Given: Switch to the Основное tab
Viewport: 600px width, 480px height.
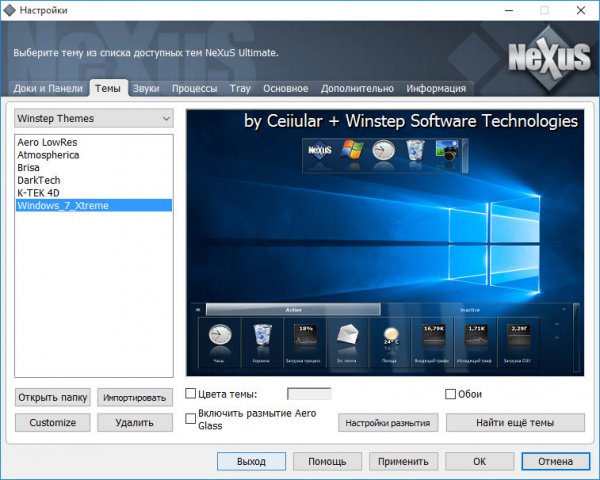Looking at the screenshot, I should [285, 88].
